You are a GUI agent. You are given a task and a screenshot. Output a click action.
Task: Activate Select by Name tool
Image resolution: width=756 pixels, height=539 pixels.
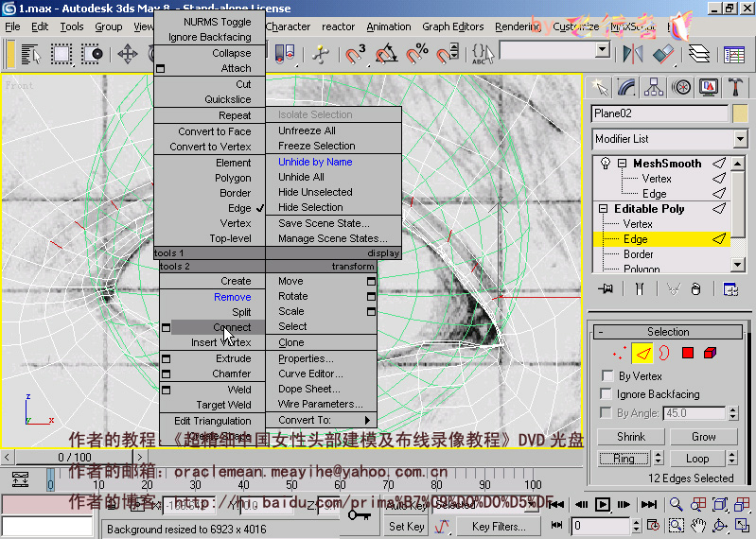[31, 54]
